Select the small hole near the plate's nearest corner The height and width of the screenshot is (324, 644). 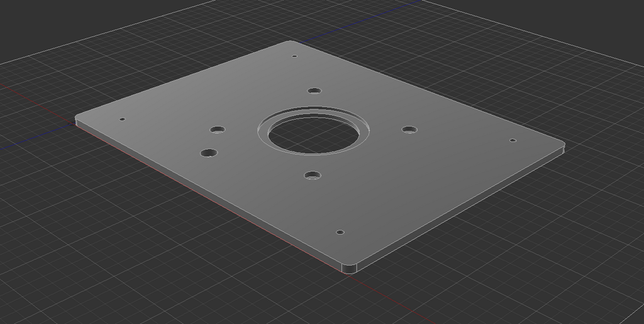point(340,232)
